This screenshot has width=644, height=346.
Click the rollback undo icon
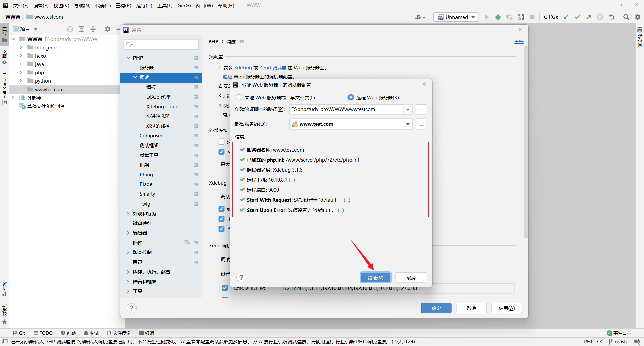point(612,17)
